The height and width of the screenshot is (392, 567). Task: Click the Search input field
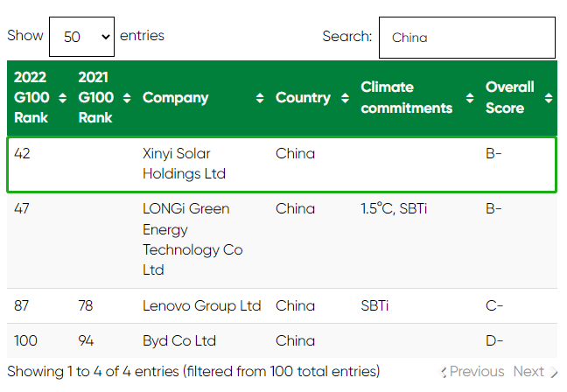click(466, 38)
